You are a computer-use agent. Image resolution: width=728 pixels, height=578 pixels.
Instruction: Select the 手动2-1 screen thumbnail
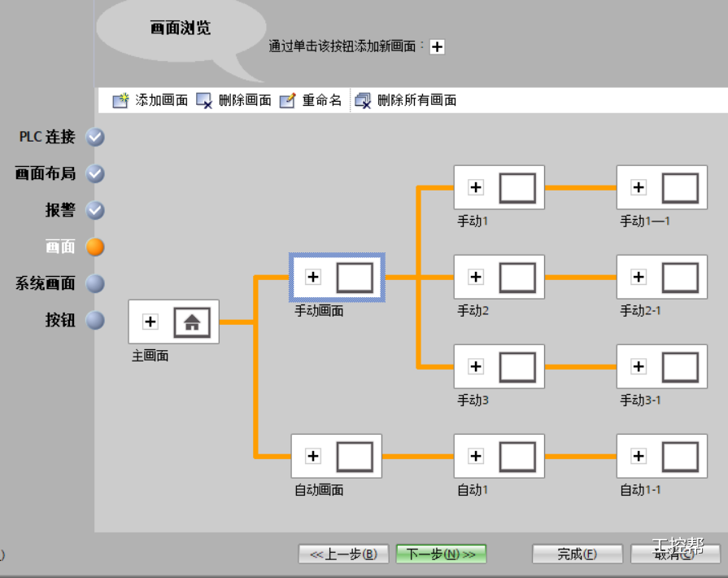tap(680, 278)
